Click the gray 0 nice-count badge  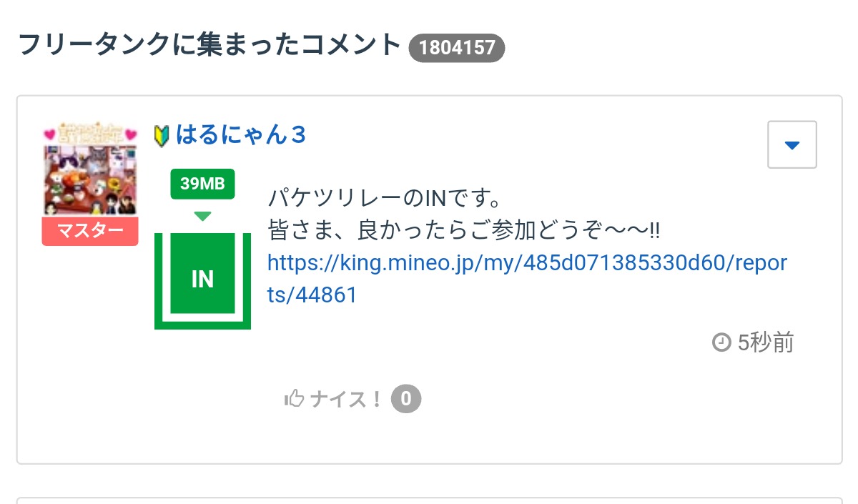(x=406, y=399)
